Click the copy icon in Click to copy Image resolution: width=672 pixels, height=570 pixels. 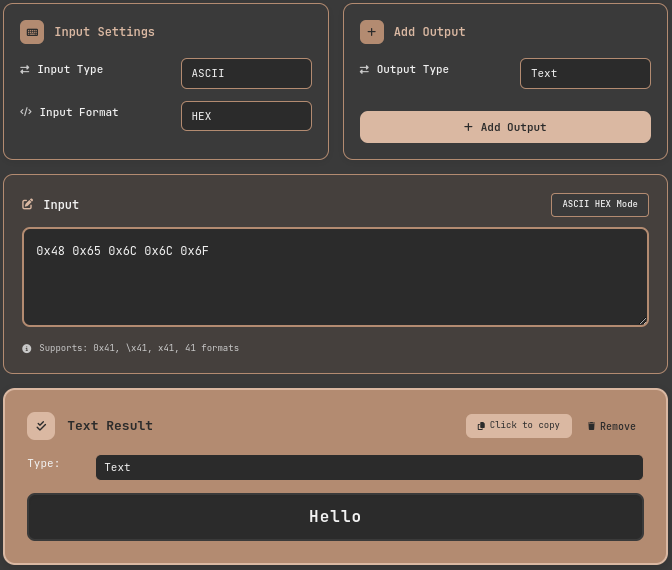click(x=481, y=426)
